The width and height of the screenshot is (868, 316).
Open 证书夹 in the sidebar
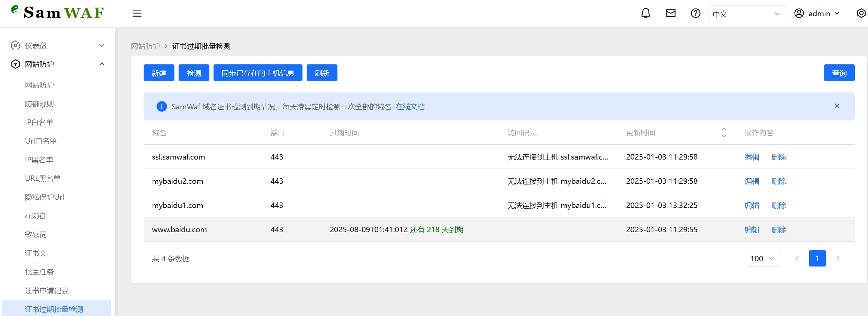[x=36, y=253]
